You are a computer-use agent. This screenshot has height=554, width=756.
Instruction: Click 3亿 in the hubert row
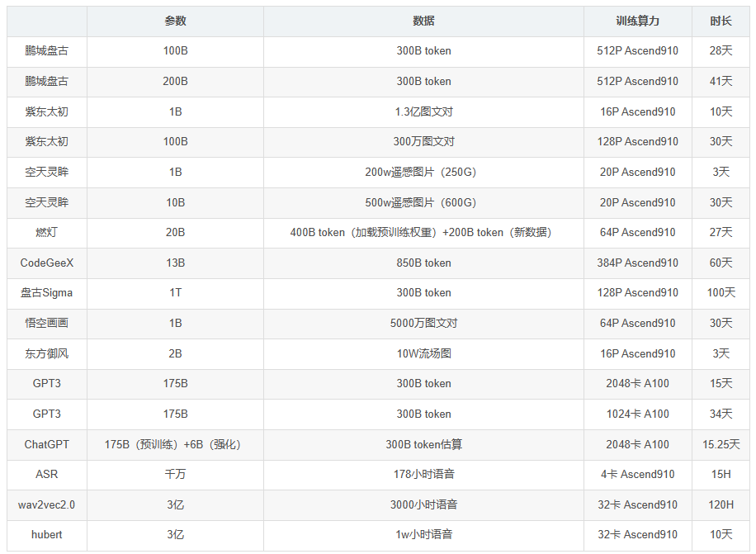point(175,535)
